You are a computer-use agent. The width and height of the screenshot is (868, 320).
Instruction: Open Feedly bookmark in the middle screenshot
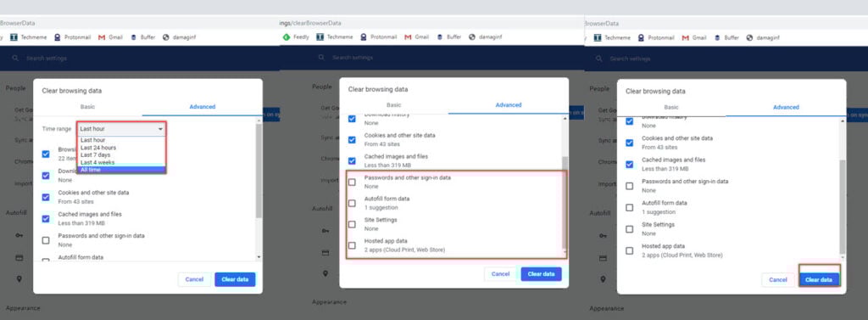point(296,37)
